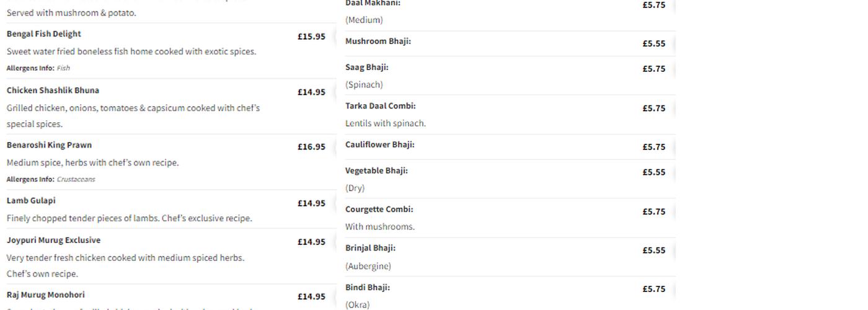Open the Benaroshi King Prawn item
Viewport: 868px width, 310px height.
tap(49, 145)
